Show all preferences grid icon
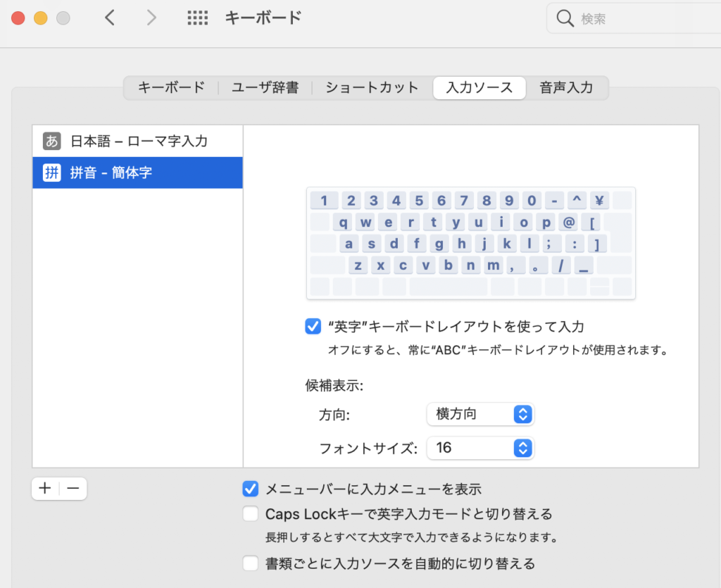The width and height of the screenshot is (721, 588). tap(198, 18)
